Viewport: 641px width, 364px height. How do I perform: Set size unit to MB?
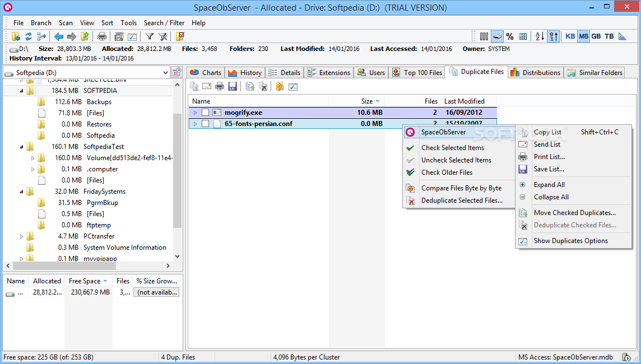point(584,36)
